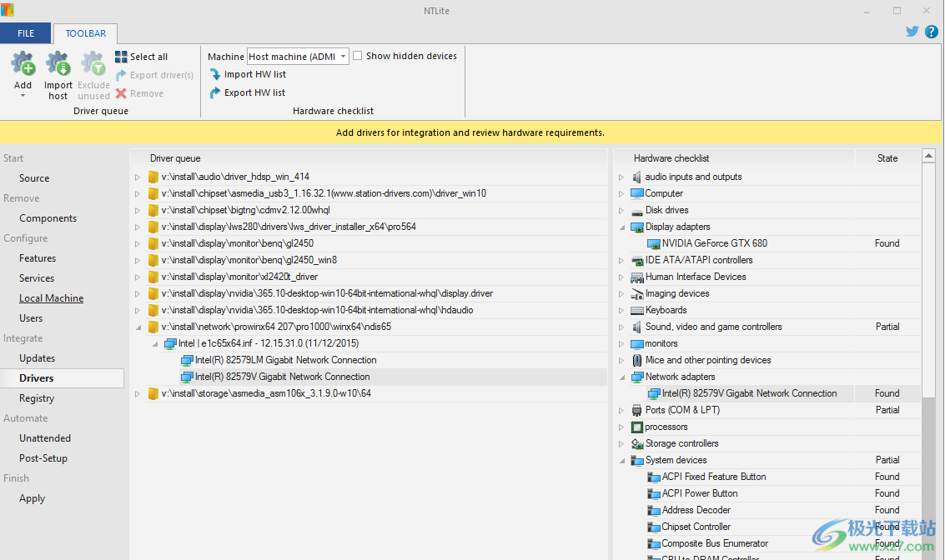Click the Export driver(s) arrow icon
The image size is (945, 560).
tap(121, 75)
